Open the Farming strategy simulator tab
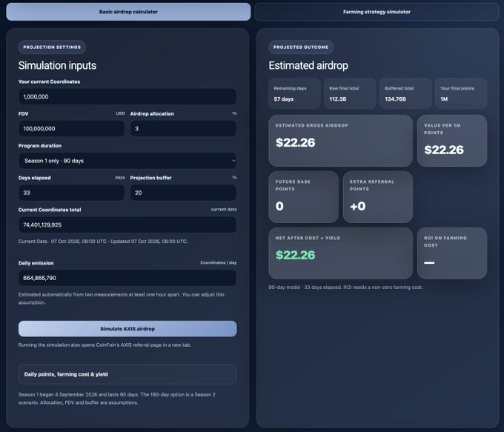The height and width of the screenshot is (432, 504). click(x=377, y=12)
